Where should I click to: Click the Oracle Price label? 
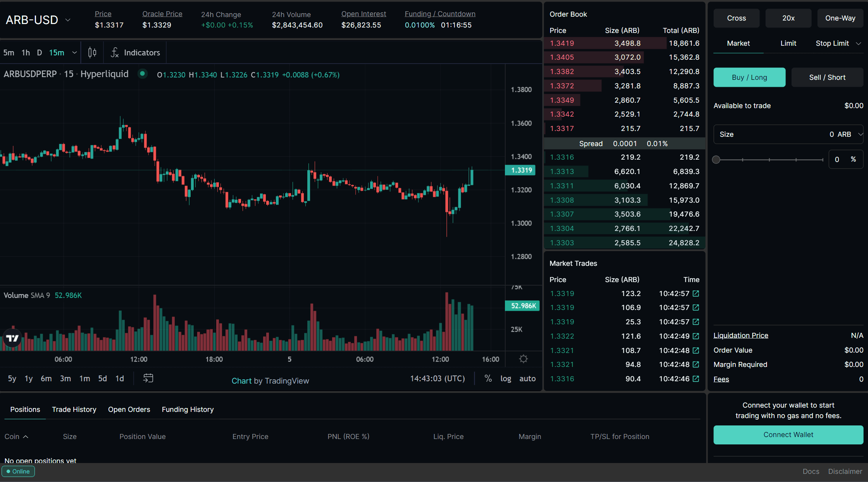point(162,14)
